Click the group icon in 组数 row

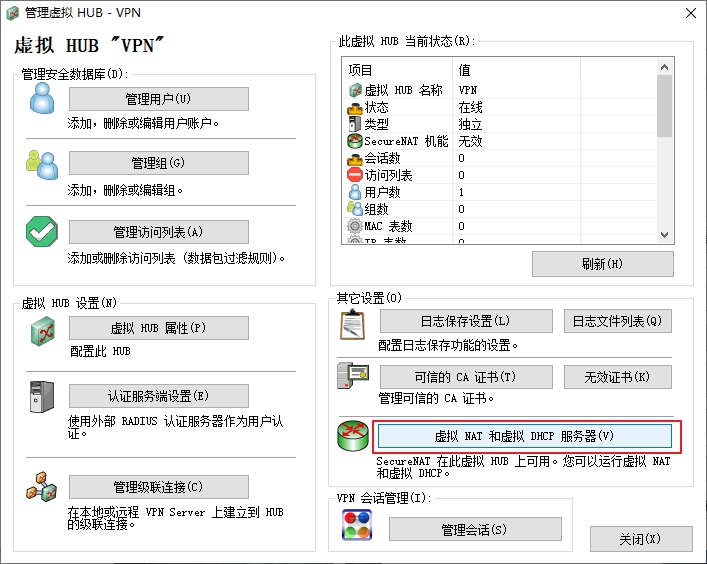[355, 209]
